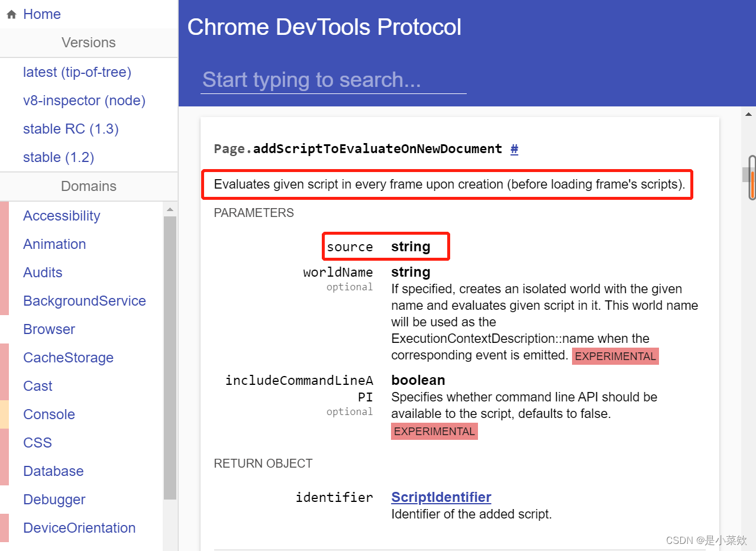
Task: Open the Accessibility domain
Action: pyautogui.click(x=62, y=216)
